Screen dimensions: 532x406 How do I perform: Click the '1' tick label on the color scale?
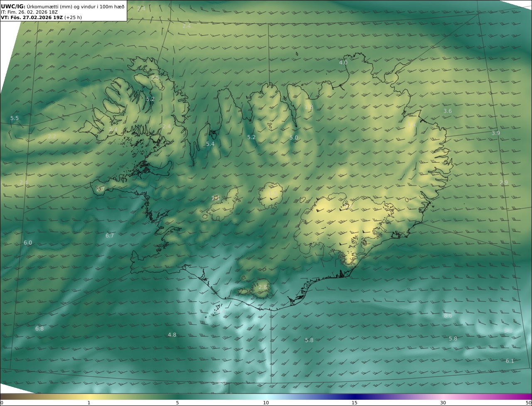pyautogui.click(x=89, y=403)
